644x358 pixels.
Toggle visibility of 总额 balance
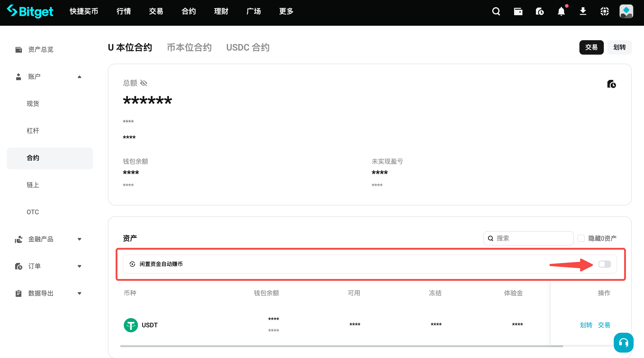pyautogui.click(x=144, y=83)
